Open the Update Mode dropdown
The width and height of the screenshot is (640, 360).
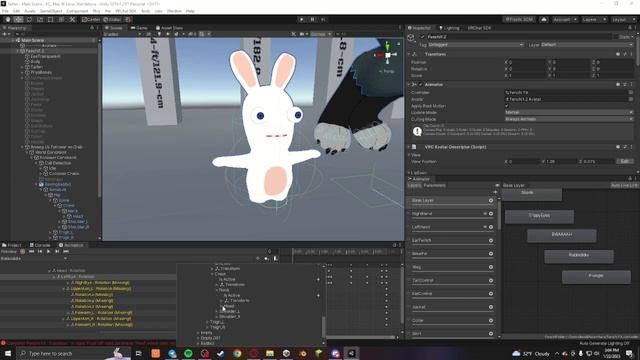click(569, 112)
